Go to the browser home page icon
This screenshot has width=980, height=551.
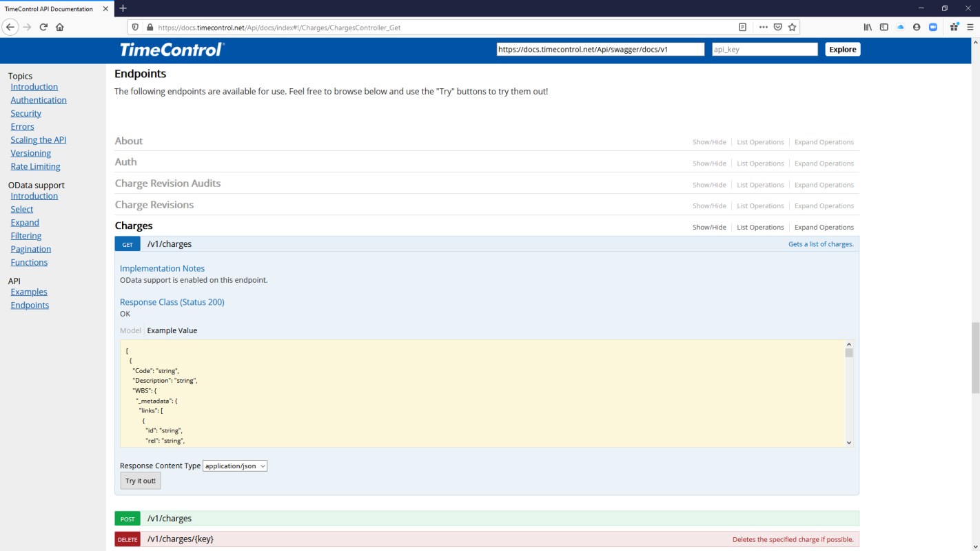[x=60, y=27]
